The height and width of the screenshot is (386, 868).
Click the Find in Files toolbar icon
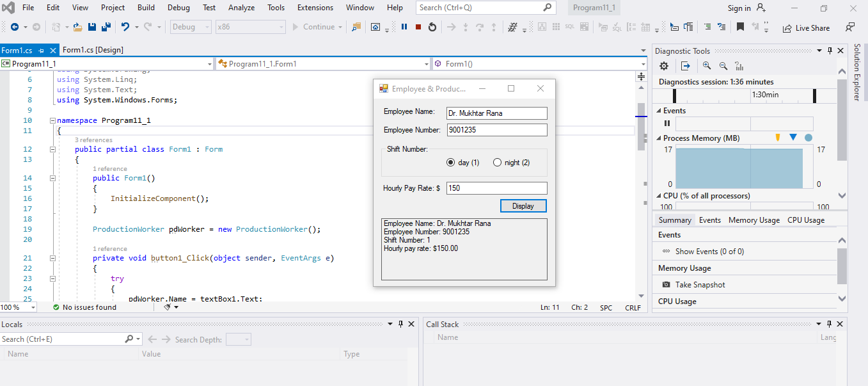[x=356, y=28]
